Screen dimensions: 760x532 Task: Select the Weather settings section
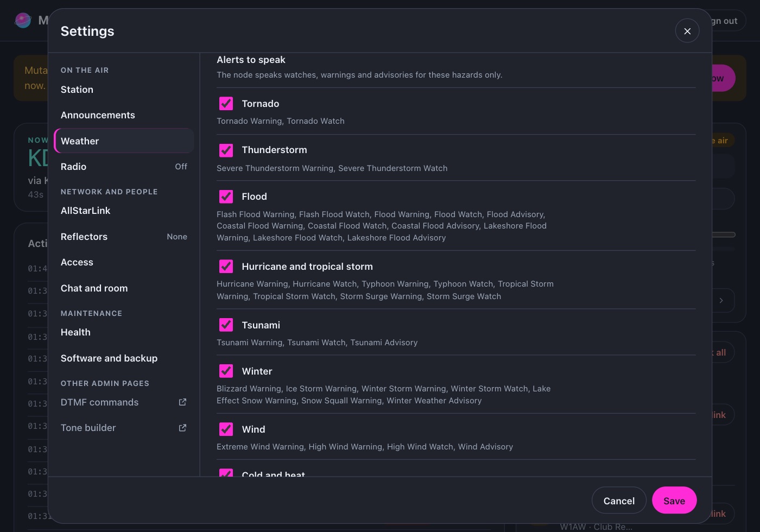124,141
